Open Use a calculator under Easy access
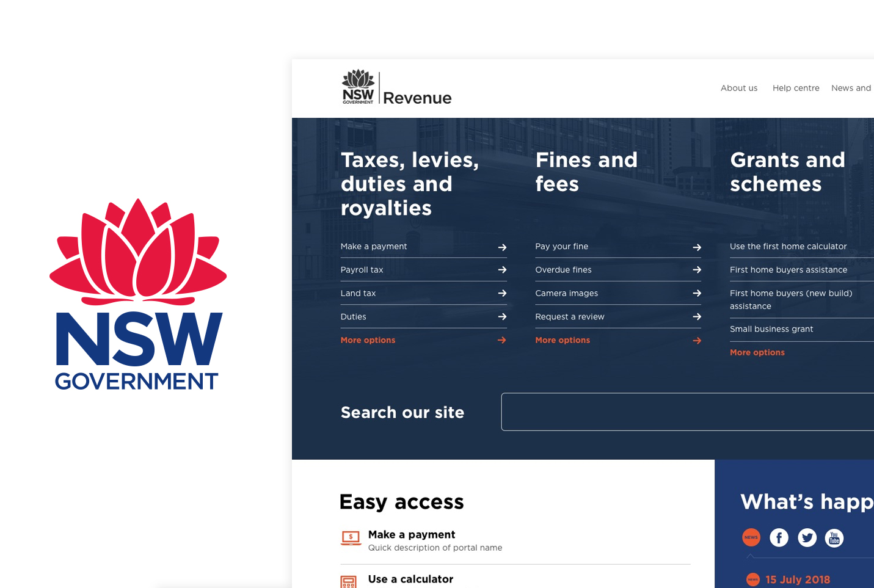 (x=410, y=579)
